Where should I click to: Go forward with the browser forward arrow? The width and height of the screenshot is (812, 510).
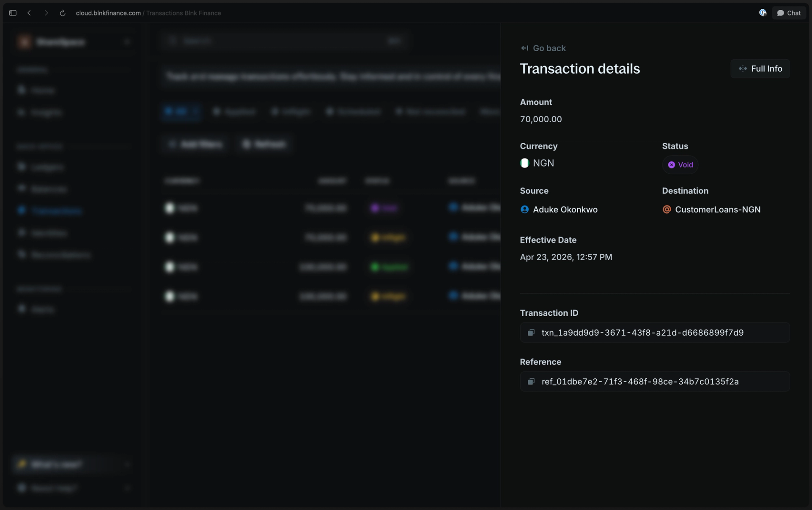(46, 13)
